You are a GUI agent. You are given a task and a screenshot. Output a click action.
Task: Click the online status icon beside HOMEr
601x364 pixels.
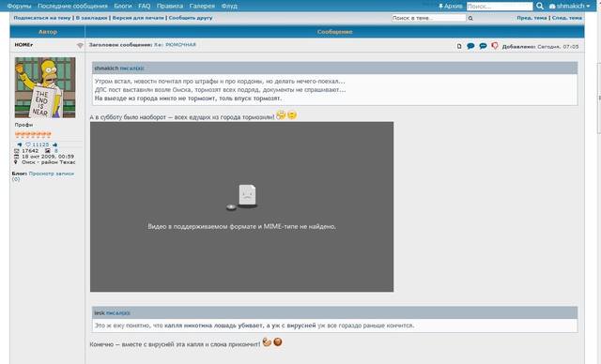(x=80, y=46)
